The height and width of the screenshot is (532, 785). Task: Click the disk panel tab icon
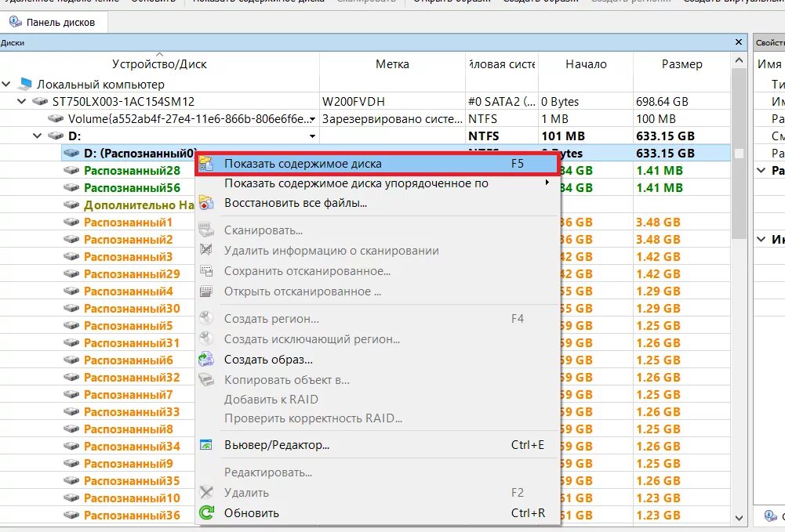point(16,22)
